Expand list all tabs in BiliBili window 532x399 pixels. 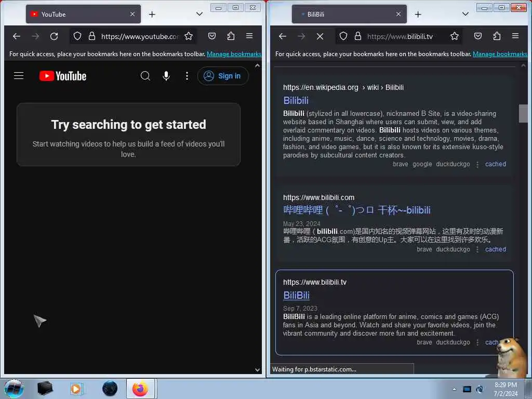(x=465, y=14)
